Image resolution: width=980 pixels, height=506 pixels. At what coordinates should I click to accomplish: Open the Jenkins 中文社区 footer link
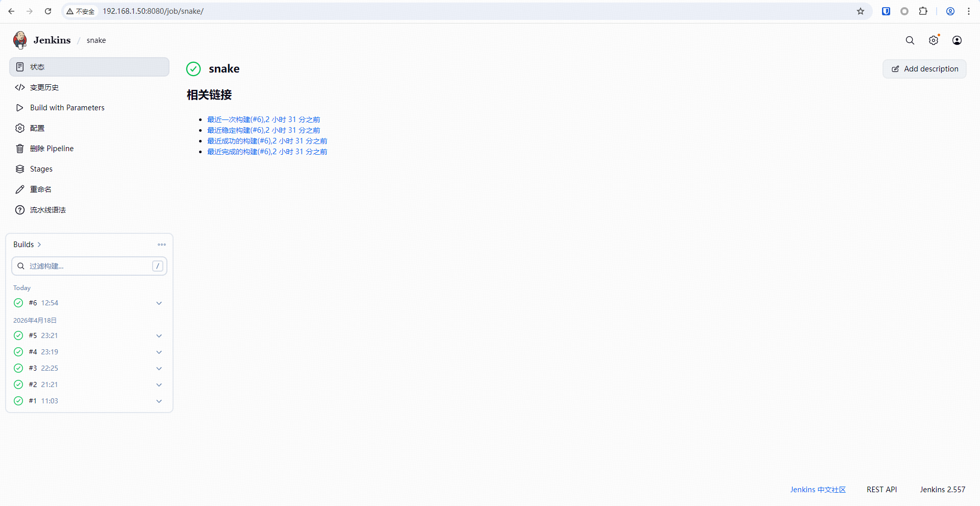[x=818, y=490]
